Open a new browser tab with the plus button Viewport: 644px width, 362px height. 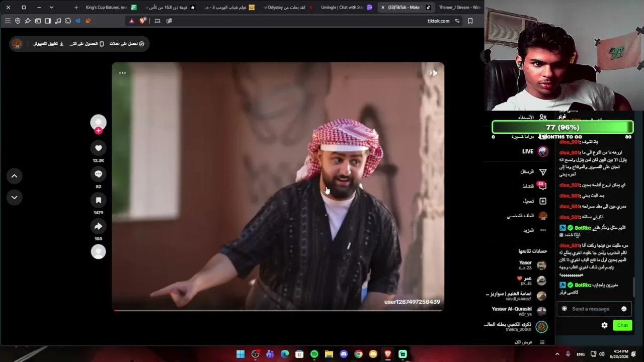(76, 8)
